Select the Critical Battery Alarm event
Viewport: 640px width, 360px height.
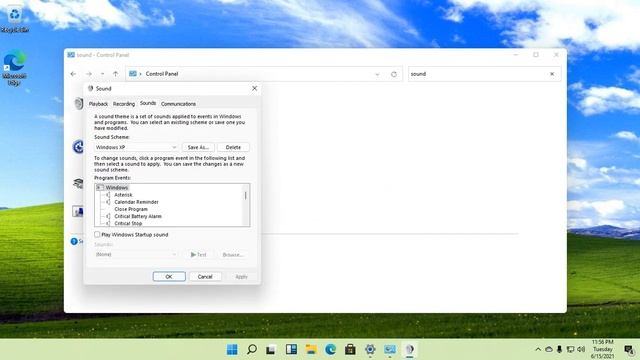(x=138, y=216)
